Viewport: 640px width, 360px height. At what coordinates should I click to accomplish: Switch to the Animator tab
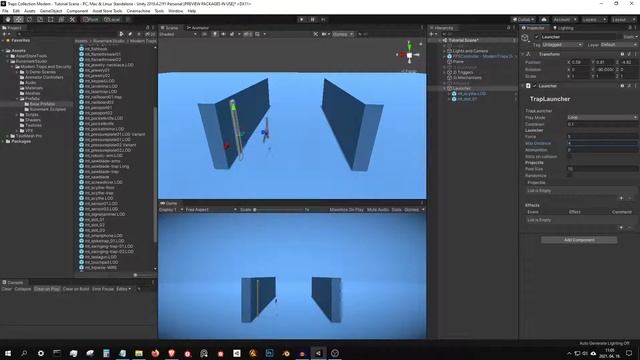point(198,28)
